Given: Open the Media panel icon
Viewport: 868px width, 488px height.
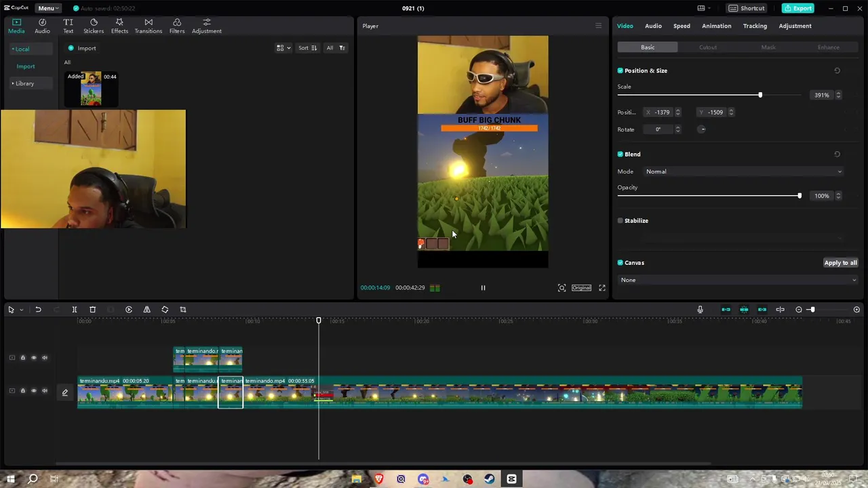Looking at the screenshot, I should 16,26.
